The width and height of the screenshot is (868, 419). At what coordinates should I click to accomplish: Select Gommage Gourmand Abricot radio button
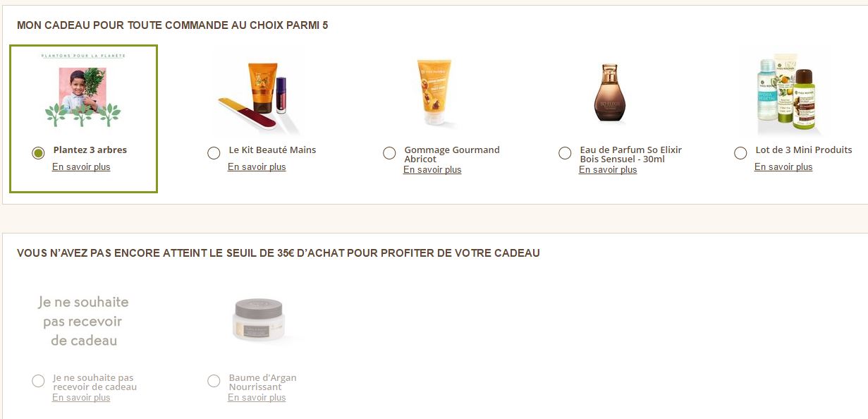(x=389, y=153)
